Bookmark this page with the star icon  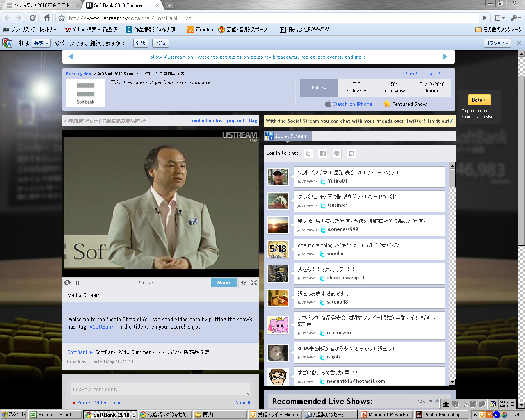(62, 18)
